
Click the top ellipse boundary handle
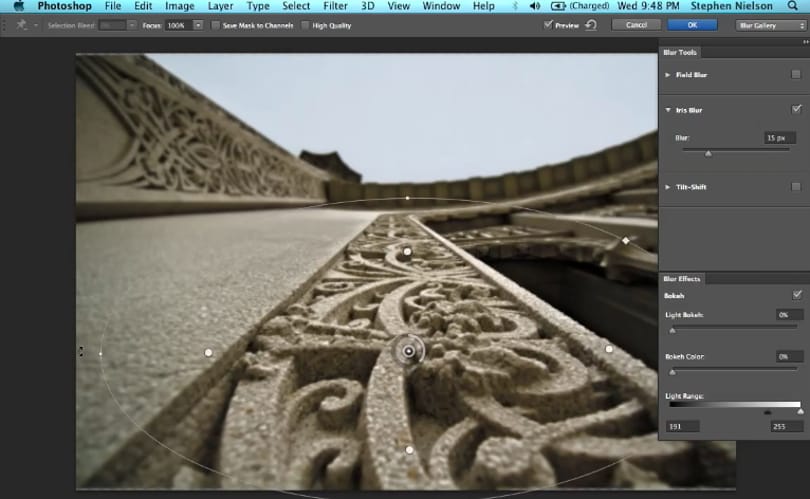tap(407, 198)
